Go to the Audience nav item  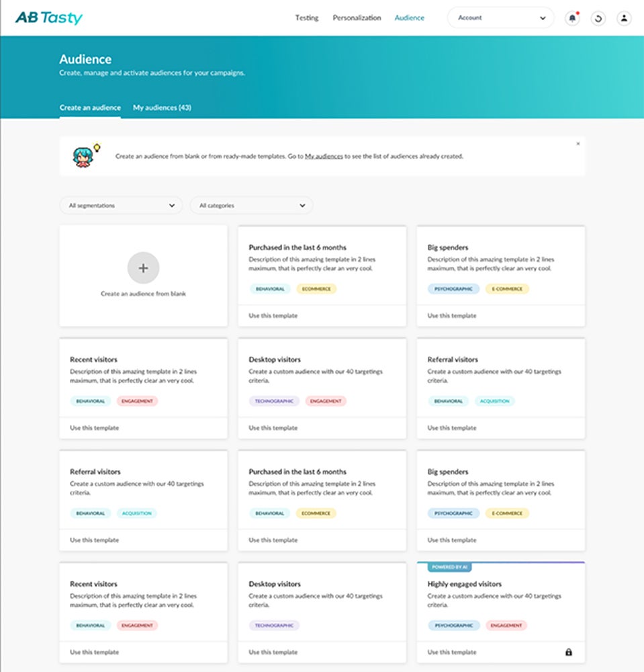tap(410, 17)
